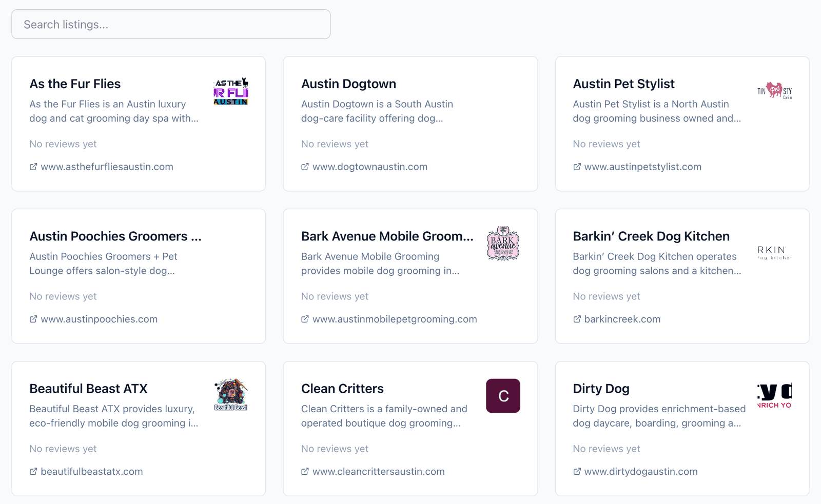Select the Austin Dogtown listing title
821x504 pixels.
[348, 84]
